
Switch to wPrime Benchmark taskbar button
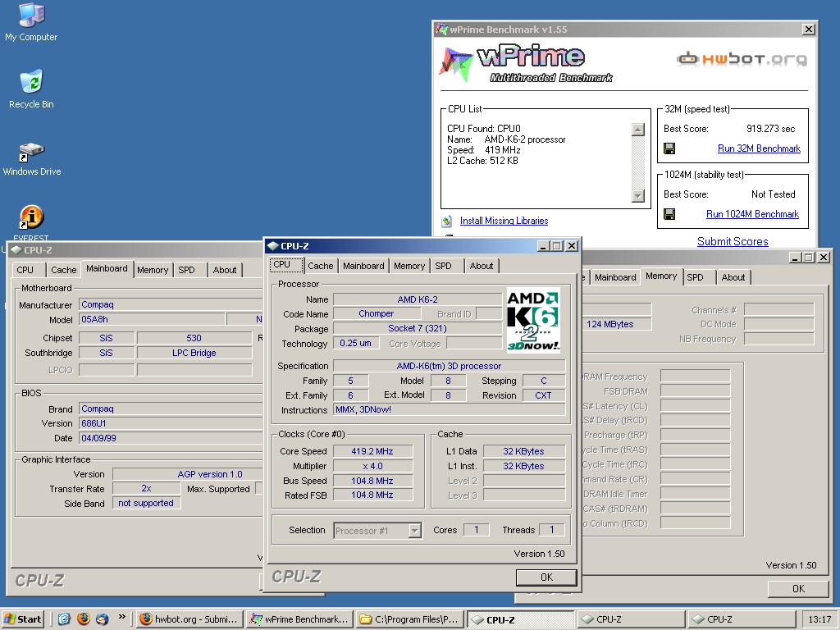[x=300, y=619]
